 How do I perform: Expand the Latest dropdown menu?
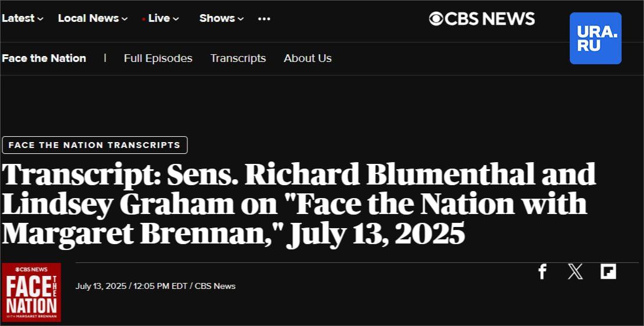(22, 18)
